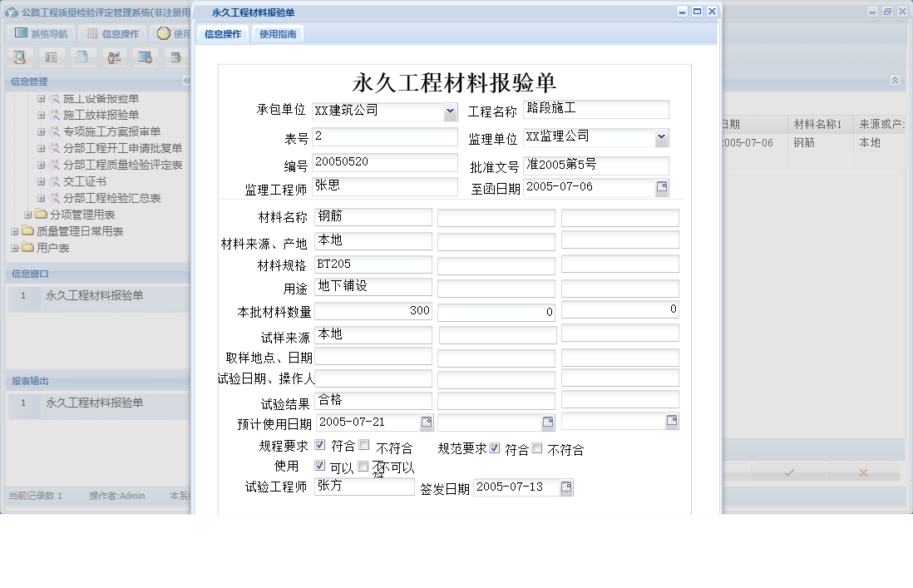Click the 至函日期 calendar picker
This screenshot has width=913, height=588.
662,187
